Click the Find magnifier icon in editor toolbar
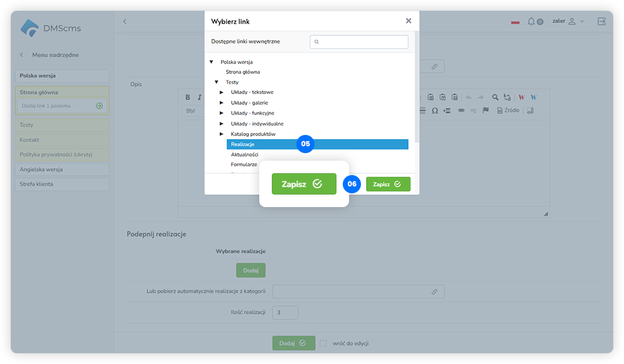This screenshot has width=624, height=364. pyautogui.click(x=495, y=97)
